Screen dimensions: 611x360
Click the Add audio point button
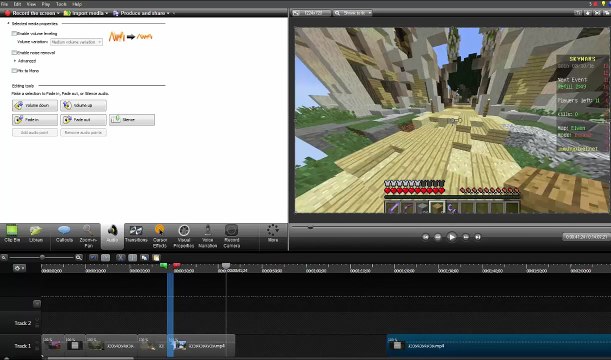click(35, 132)
